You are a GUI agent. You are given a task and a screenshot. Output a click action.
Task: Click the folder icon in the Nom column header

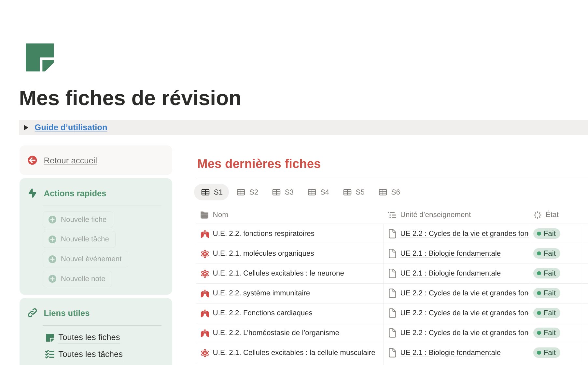tap(203, 214)
